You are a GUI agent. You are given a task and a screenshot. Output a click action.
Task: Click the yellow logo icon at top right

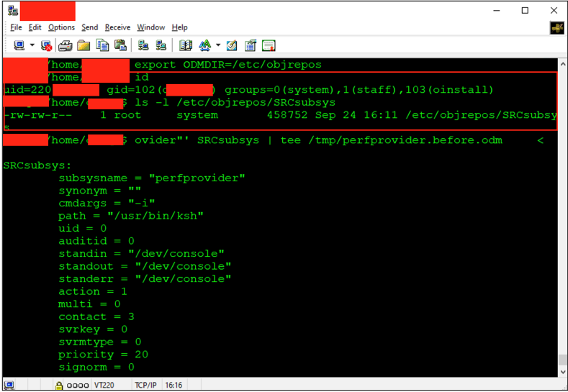(x=556, y=28)
